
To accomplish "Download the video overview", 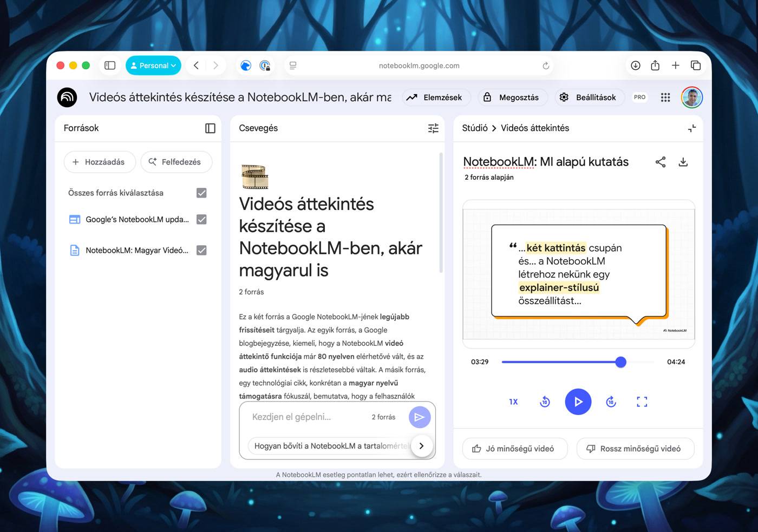I will pos(683,162).
